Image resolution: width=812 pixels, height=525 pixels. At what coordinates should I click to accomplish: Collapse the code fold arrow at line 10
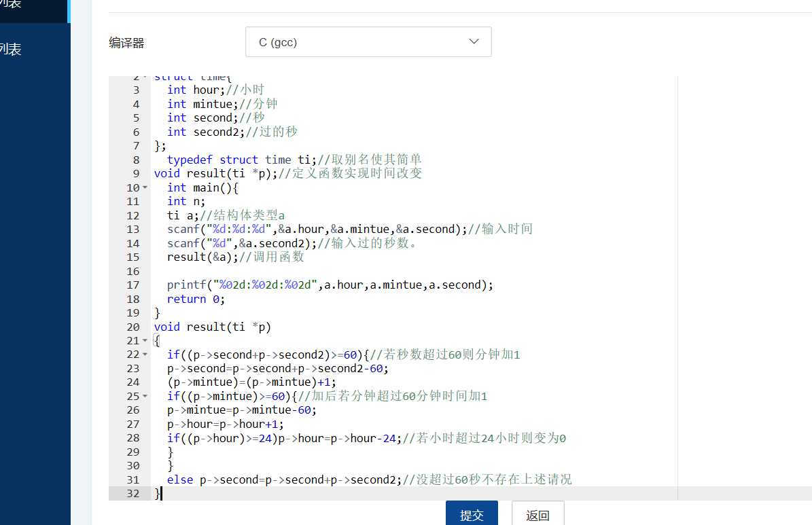coord(145,187)
